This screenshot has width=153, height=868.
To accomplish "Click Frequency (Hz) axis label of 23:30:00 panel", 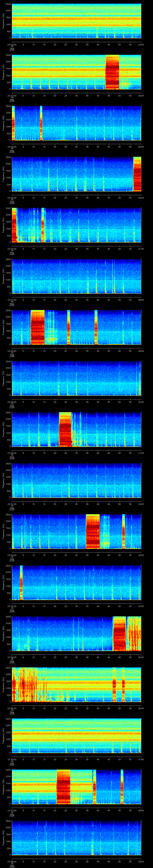I will tap(3, 430).
